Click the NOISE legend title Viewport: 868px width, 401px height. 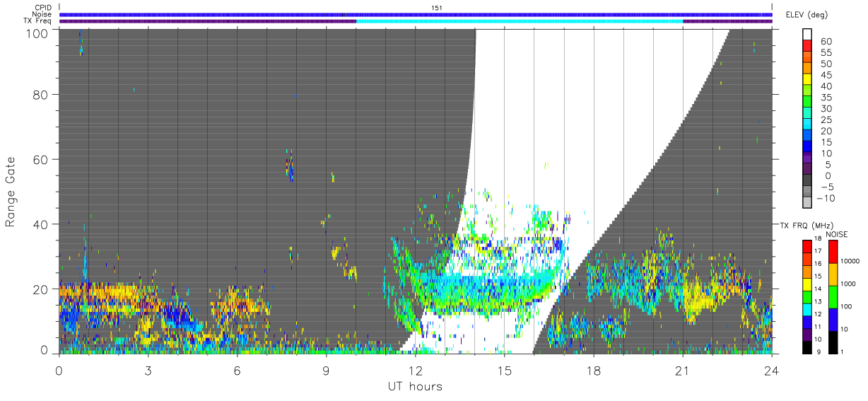pyautogui.click(x=837, y=234)
